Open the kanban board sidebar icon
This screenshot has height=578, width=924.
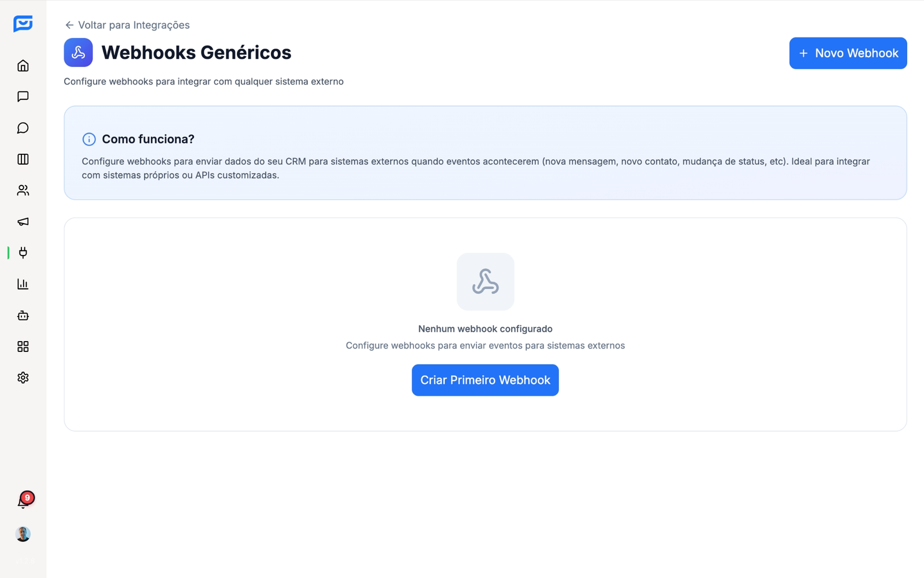click(23, 159)
